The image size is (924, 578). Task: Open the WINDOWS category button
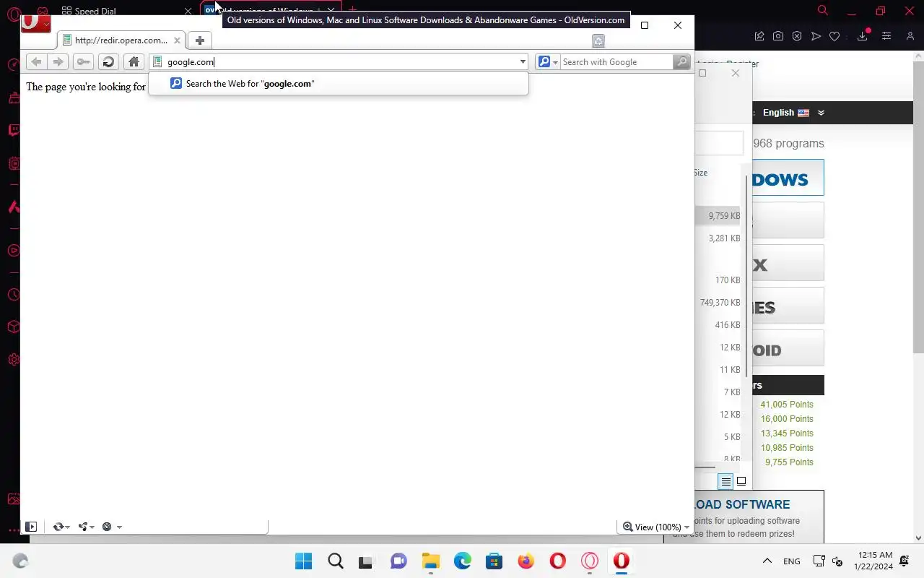tap(787, 178)
